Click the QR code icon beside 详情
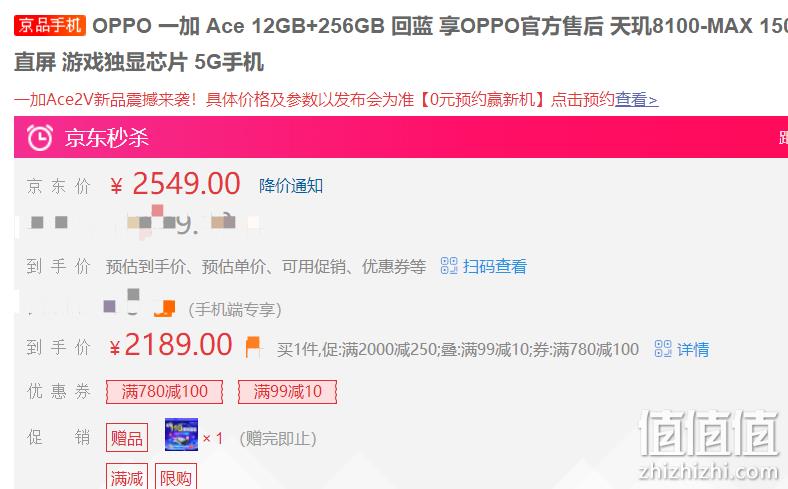The image size is (788, 489). click(663, 348)
